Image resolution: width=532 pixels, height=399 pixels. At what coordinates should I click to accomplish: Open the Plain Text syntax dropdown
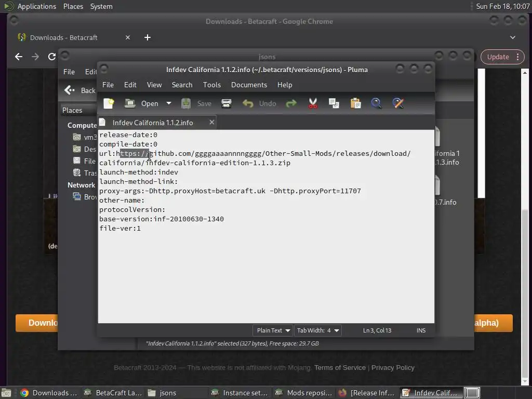point(273,330)
